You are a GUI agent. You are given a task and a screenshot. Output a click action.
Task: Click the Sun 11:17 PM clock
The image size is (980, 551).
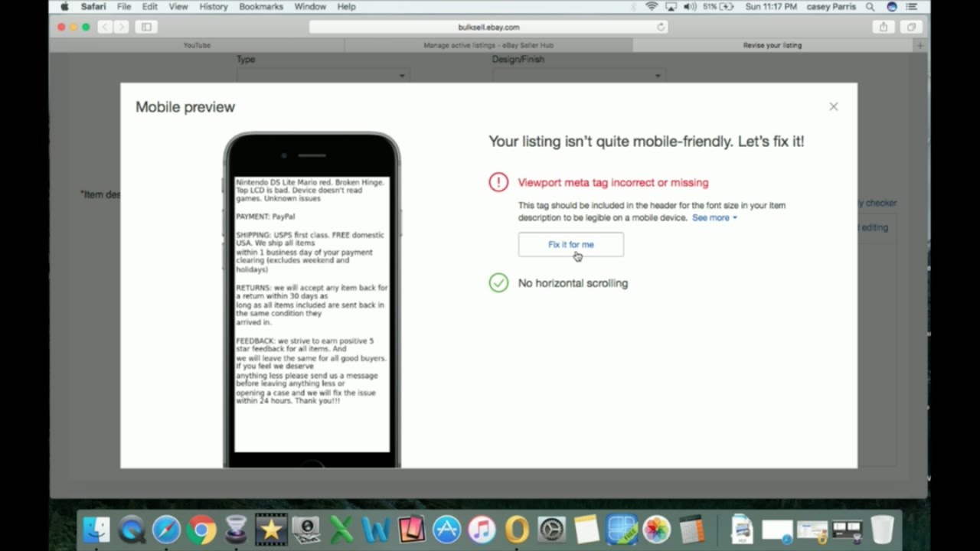(772, 7)
